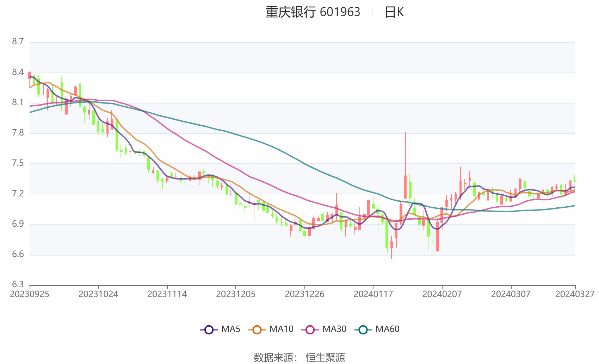Click the y-axis value 7.5
The height and width of the screenshot is (364, 599).
pos(18,163)
